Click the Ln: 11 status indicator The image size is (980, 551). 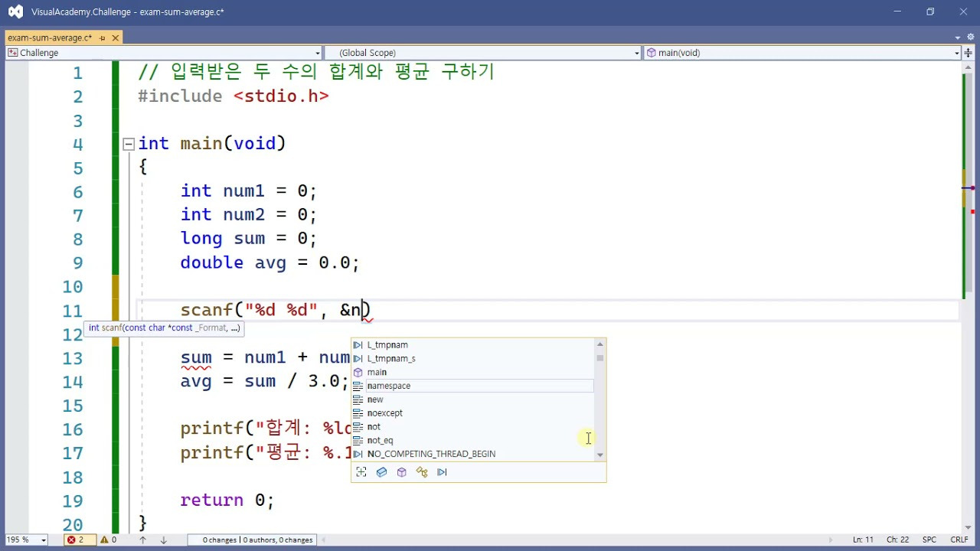863,540
